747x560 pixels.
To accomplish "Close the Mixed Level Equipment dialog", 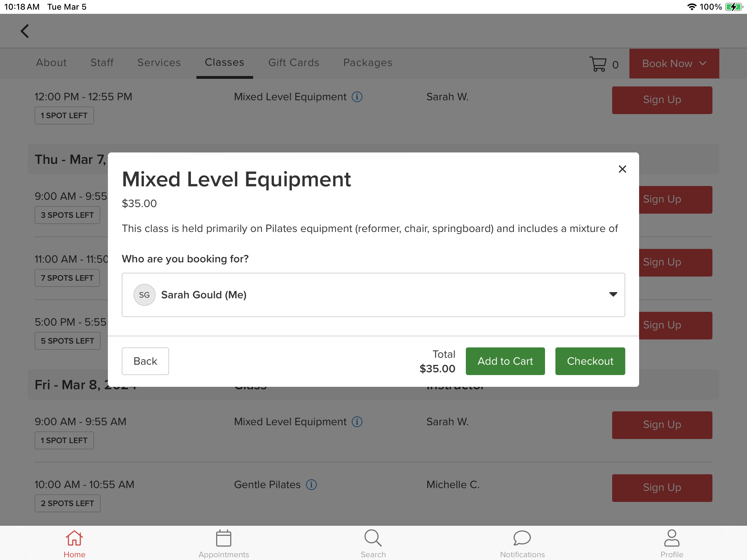I will pos(622,169).
